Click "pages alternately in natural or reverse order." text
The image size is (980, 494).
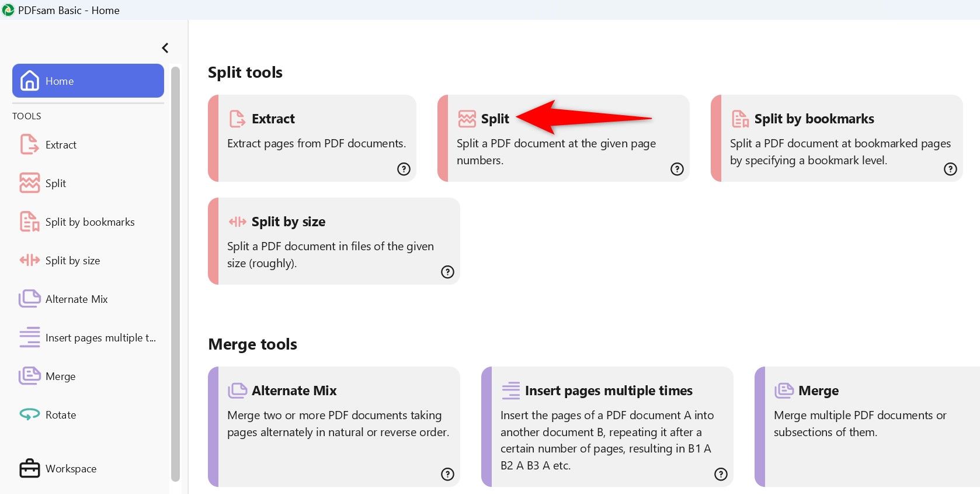[338, 432]
